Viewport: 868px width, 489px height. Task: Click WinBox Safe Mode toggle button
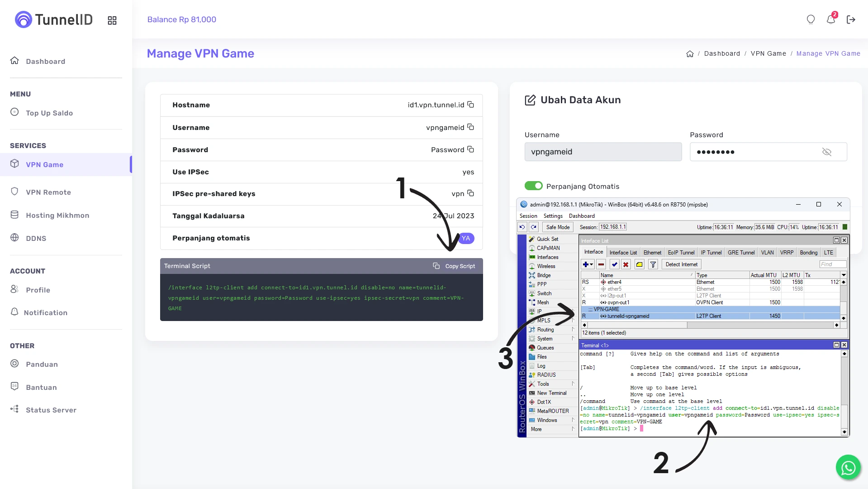[558, 227]
